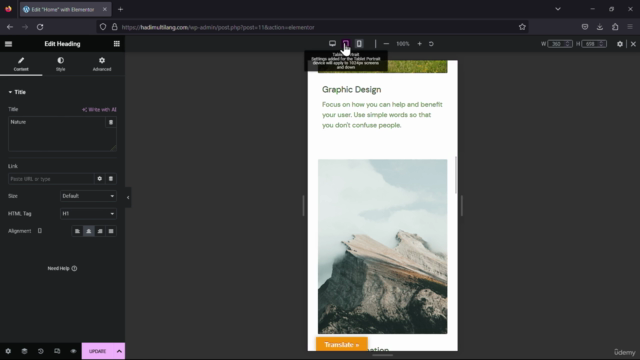640x360 pixels.
Task: Collapse the Title section
Action: click(17, 92)
